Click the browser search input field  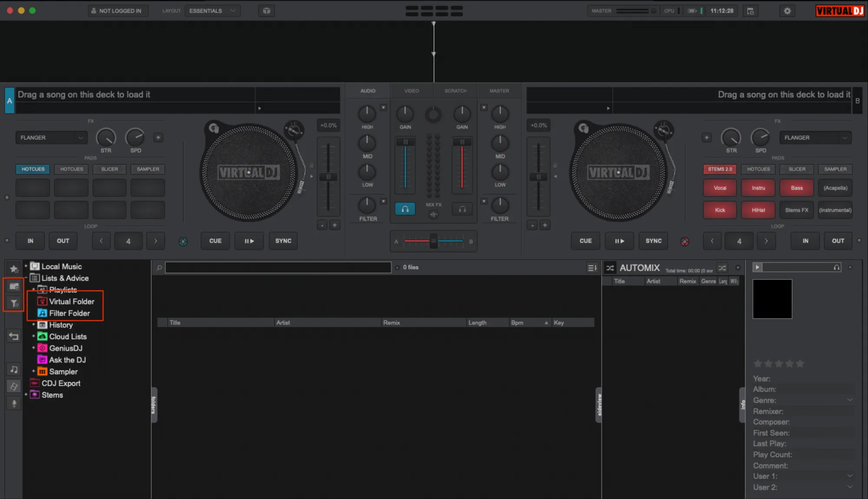pos(278,267)
